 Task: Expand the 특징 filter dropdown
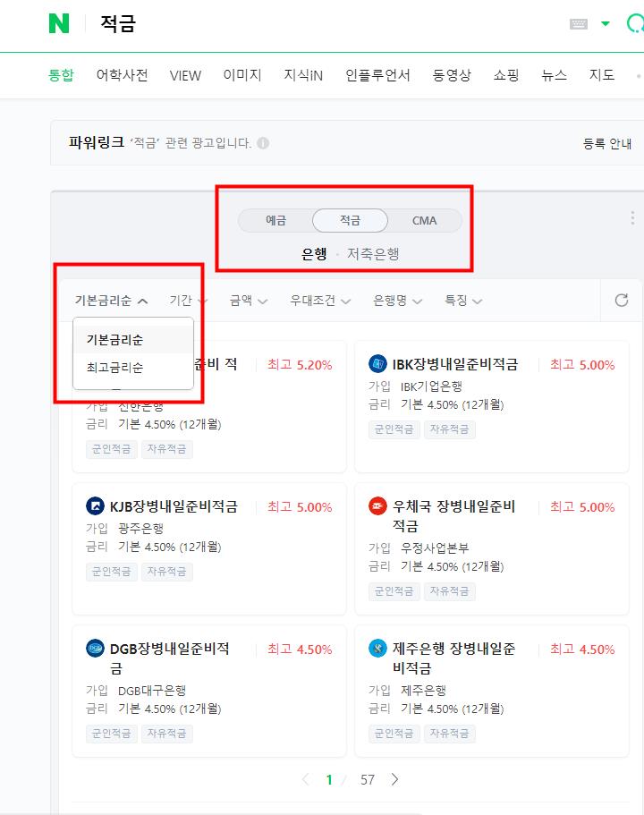point(463,301)
